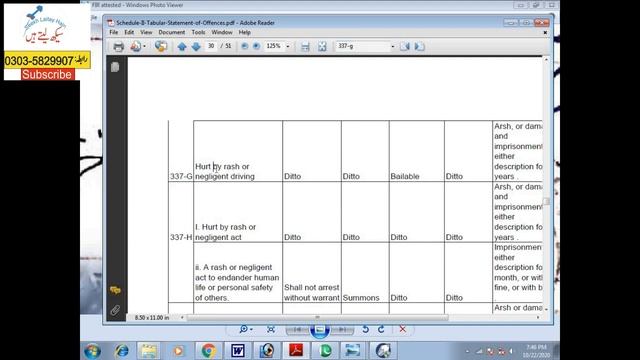Close the document with small x
This screenshot has height=360, width=640.
click(545, 32)
